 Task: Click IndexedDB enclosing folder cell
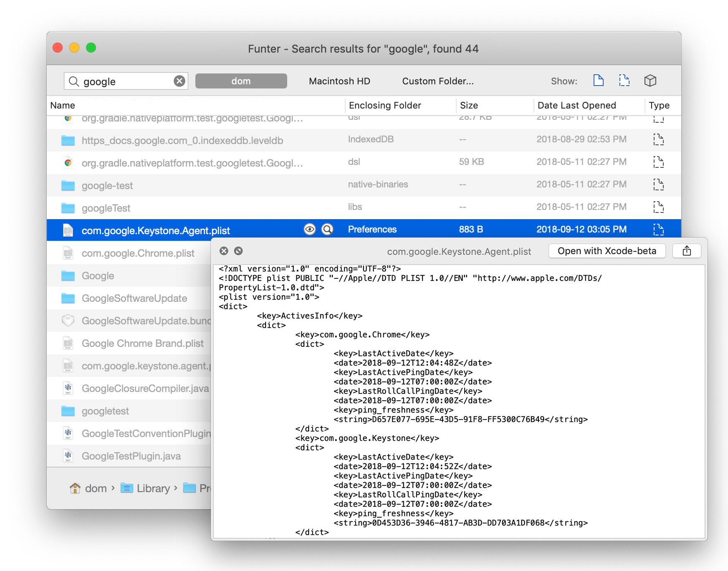pyautogui.click(x=371, y=139)
